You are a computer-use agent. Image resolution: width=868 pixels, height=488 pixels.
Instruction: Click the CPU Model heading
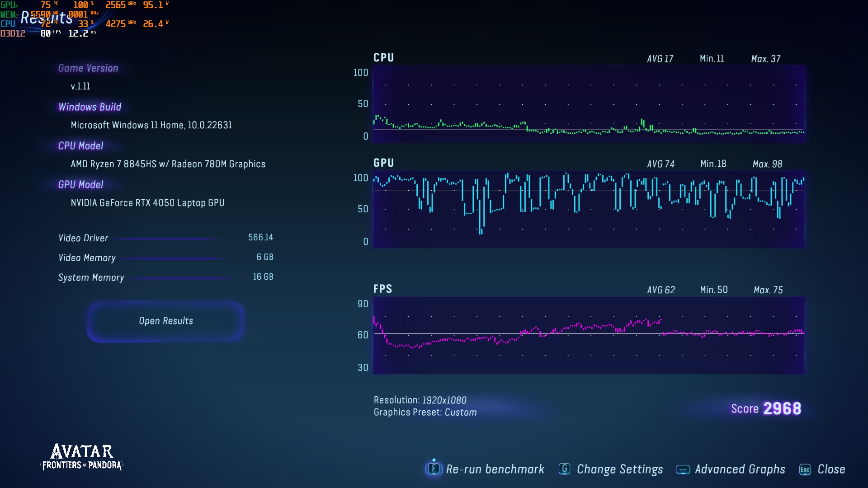click(80, 146)
